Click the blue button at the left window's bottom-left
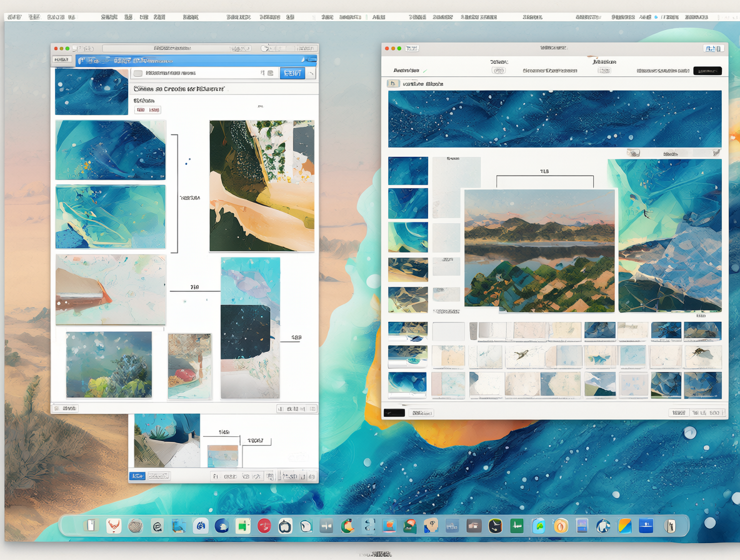This screenshot has width=740, height=560. (x=137, y=476)
